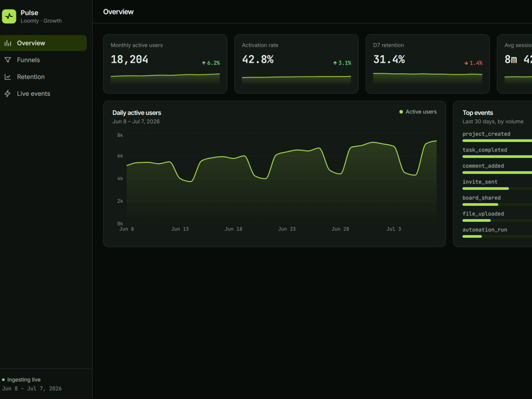Click the 18,204 value

[x=129, y=60]
